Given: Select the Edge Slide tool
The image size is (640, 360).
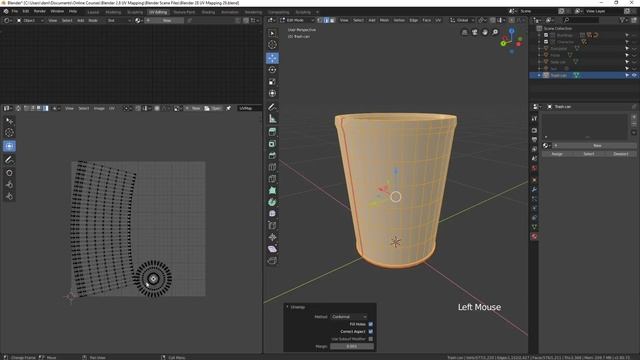Looking at the screenshot, I should coord(272,225).
